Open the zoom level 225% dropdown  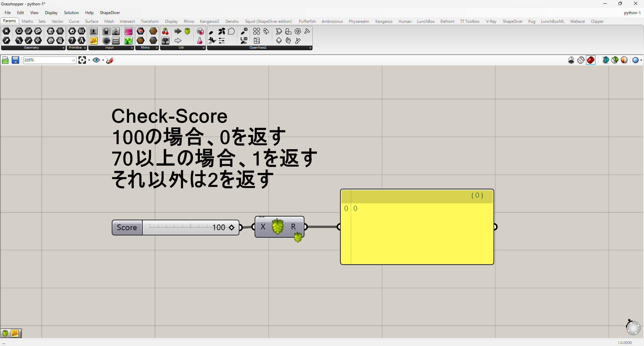point(73,60)
